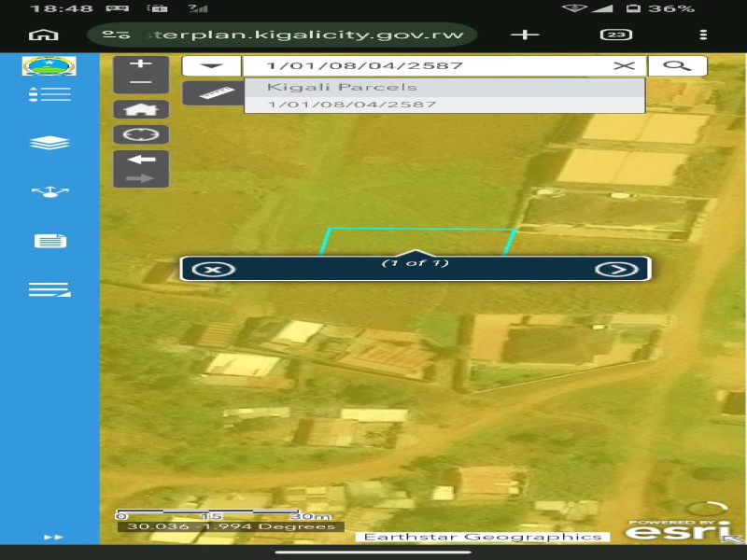
Task: Expand sidebar with double arrow at bottom
Action: [x=53, y=538]
